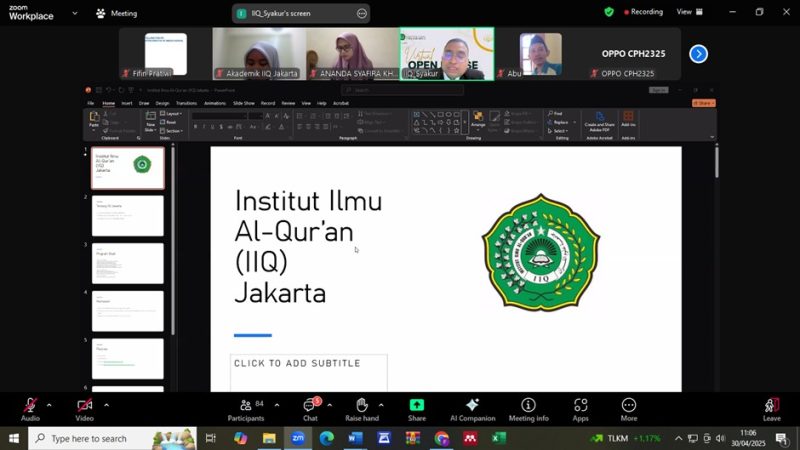Click Paste in the Clipboard group

pyautogui.click(x=94, y=120)
